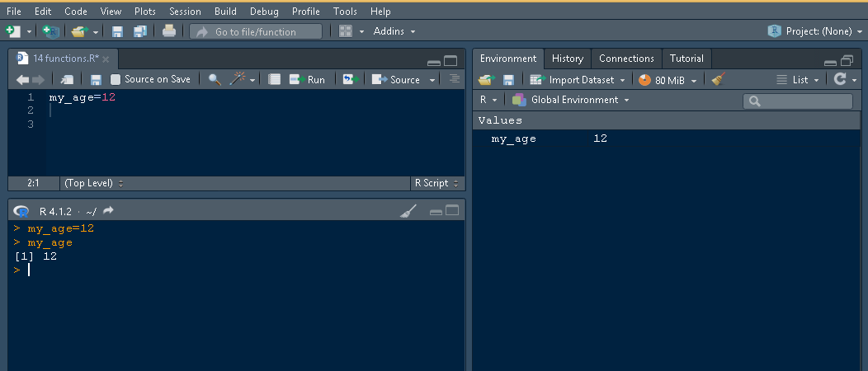Go back to previous source location

(23, 80)
